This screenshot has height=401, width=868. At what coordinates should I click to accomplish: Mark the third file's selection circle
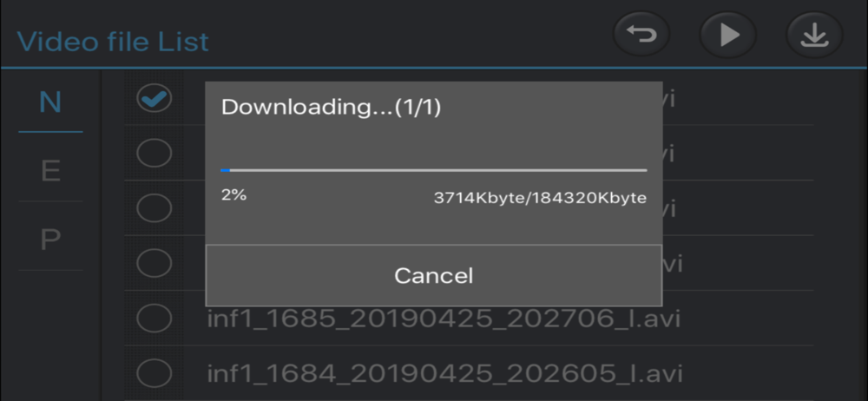click(x=155, y=208)
